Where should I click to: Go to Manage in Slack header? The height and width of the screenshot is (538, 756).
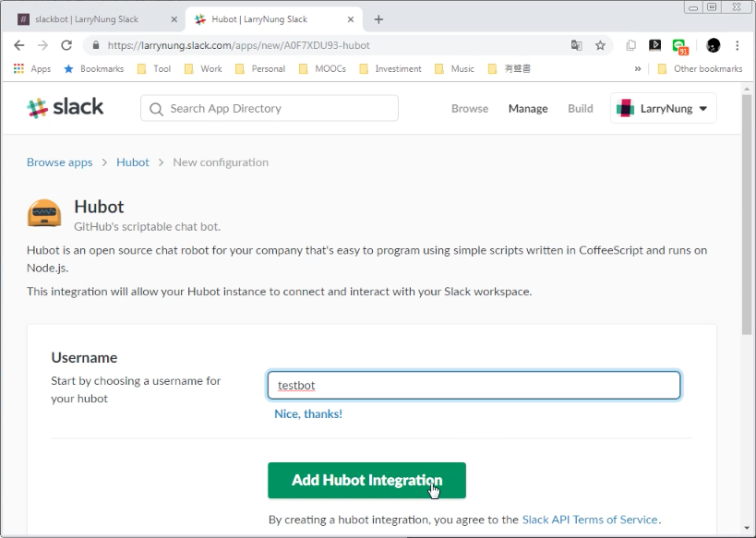528,109
